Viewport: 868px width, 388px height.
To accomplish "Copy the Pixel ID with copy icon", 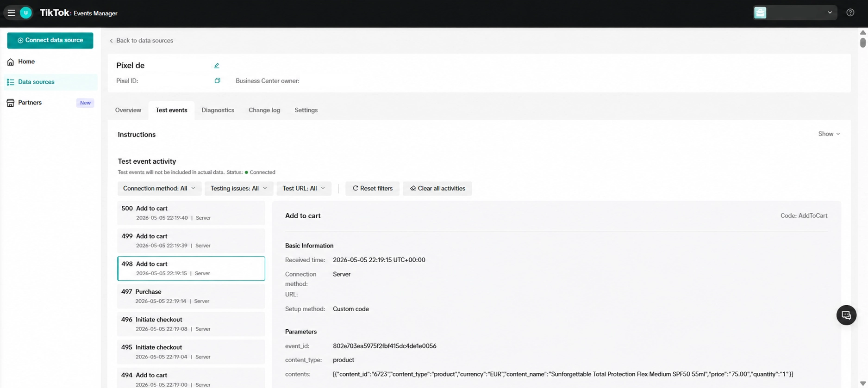I will (x=217, y=80).
